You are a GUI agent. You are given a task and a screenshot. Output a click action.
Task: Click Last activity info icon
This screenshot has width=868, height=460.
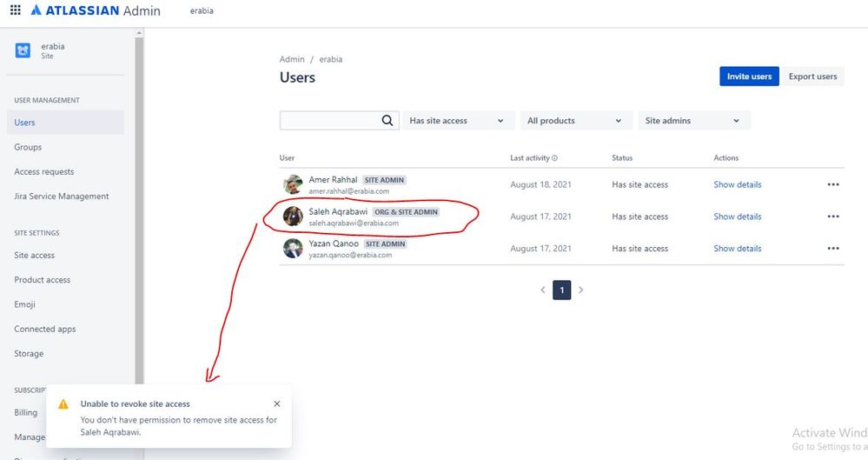coord(554,158)
